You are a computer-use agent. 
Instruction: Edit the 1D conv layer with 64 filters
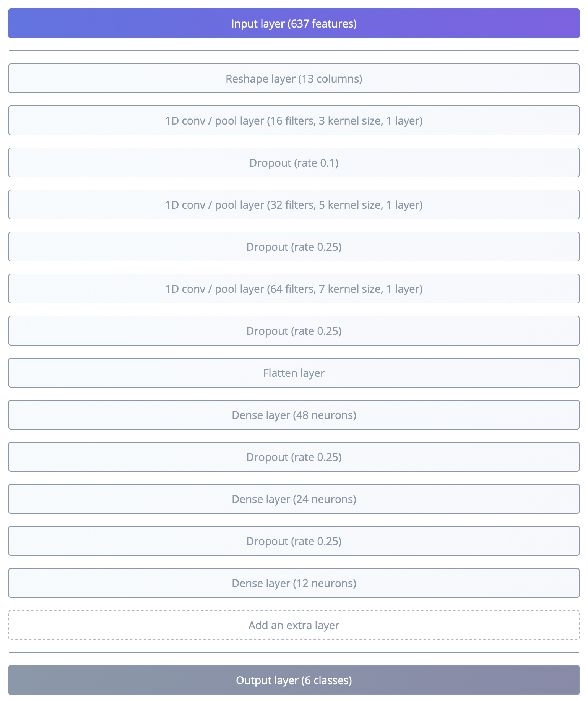pos(294,289)
